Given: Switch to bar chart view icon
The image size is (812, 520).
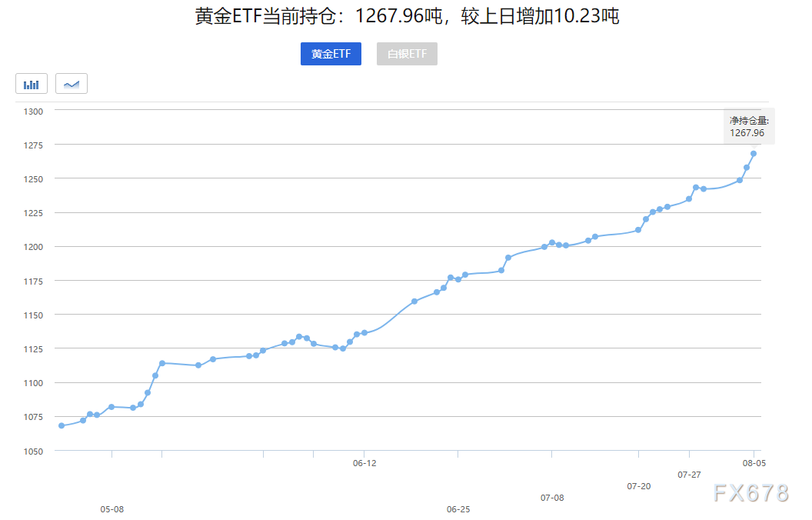Looking at the screenshot, I should coord(32,84).
